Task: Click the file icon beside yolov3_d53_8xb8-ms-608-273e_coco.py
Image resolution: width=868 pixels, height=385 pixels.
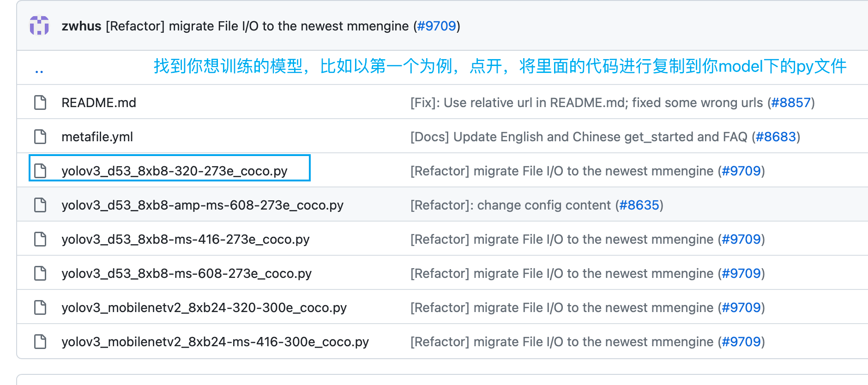Action: 40,273
